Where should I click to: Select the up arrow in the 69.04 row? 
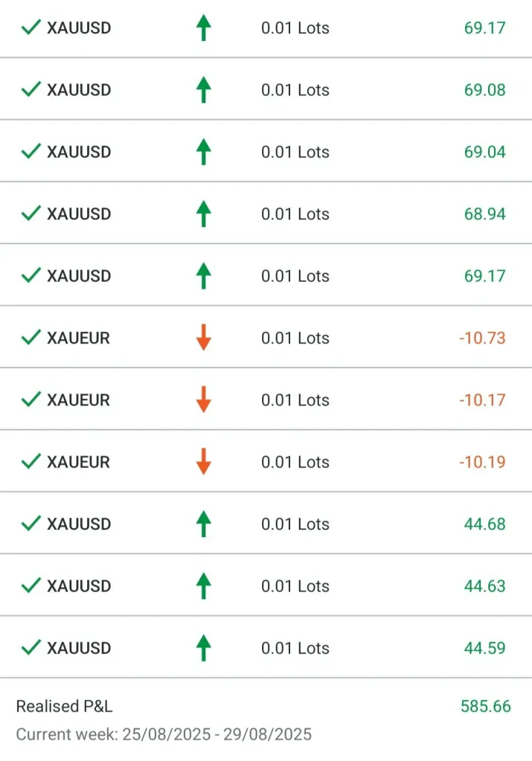click(203, 152)
